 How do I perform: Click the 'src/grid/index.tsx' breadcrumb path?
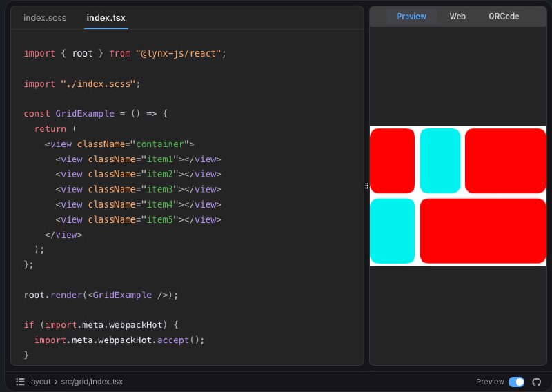92,382
